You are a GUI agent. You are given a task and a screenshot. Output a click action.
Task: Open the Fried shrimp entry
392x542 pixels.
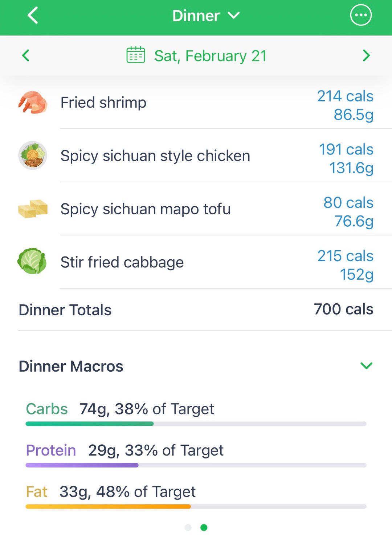point(103,102)
